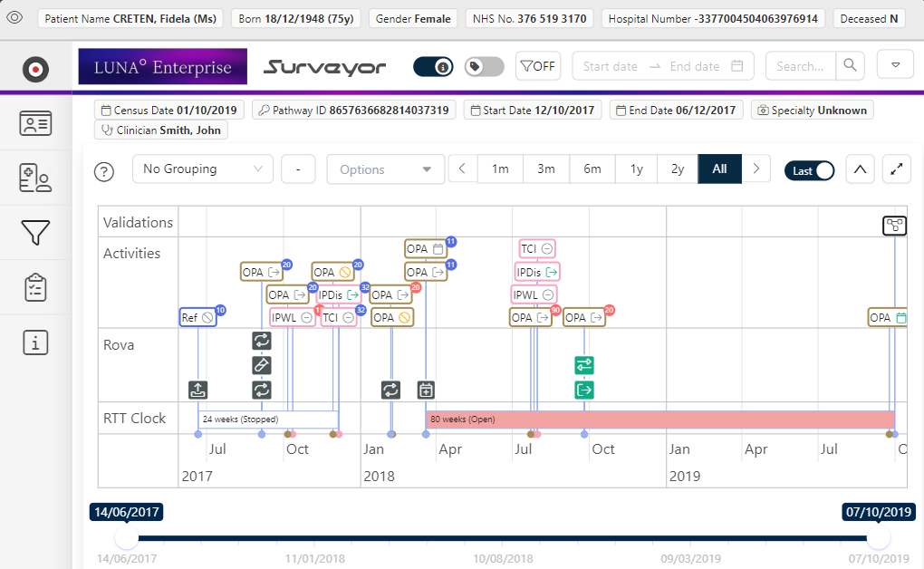This screenshot has height=569, width=924.
Task: Select the 1y time range tab
Action: [637, 169]
